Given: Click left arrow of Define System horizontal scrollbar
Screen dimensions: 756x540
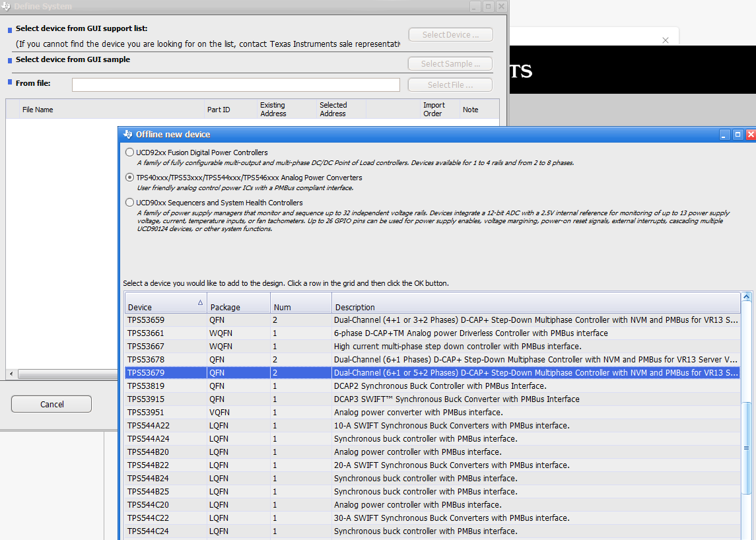Looking at the screenshot, I should [12, 374].
